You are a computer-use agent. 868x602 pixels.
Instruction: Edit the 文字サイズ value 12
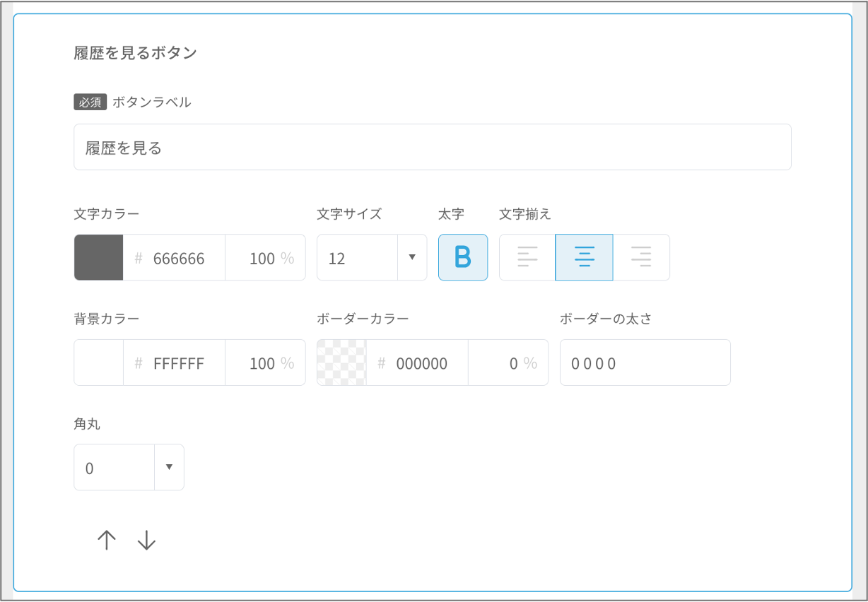point(357,258)
